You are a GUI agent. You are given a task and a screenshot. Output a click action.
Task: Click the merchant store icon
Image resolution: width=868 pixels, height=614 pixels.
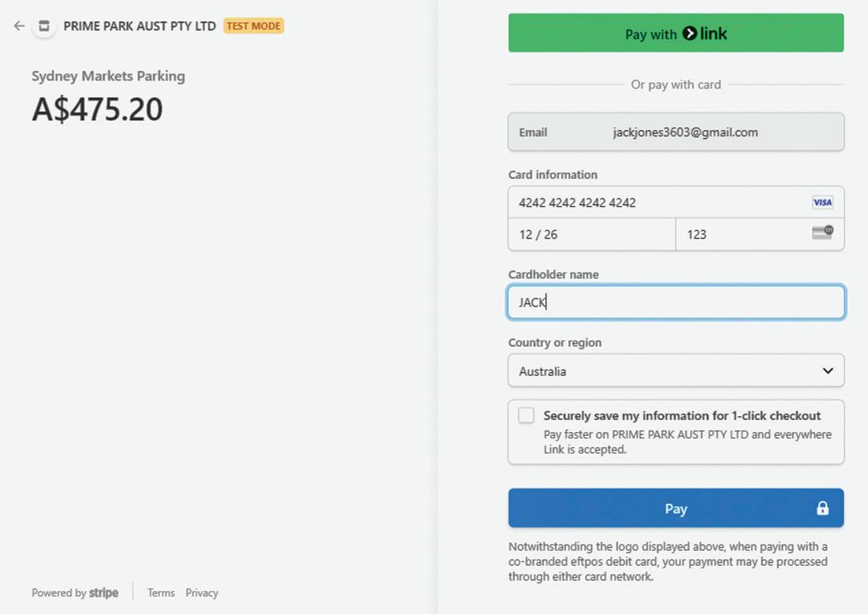(x=44, y=26)
